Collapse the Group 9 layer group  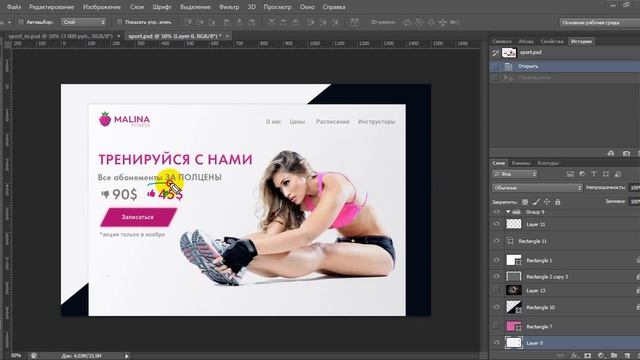coord(508,212)
